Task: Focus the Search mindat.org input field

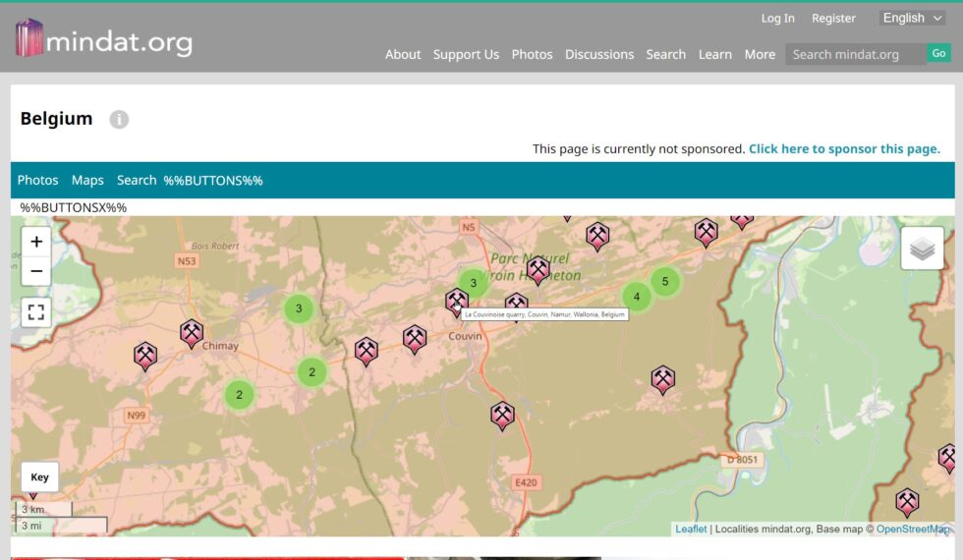Action: 855,54
